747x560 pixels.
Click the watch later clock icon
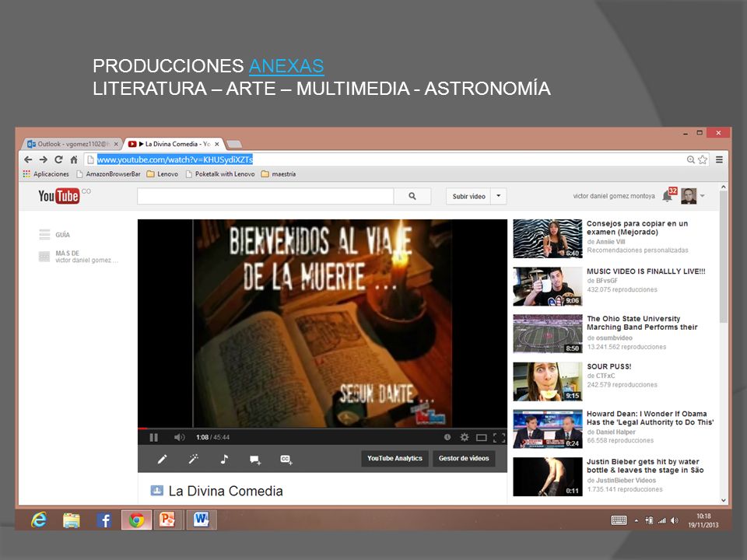coord(447,437)
